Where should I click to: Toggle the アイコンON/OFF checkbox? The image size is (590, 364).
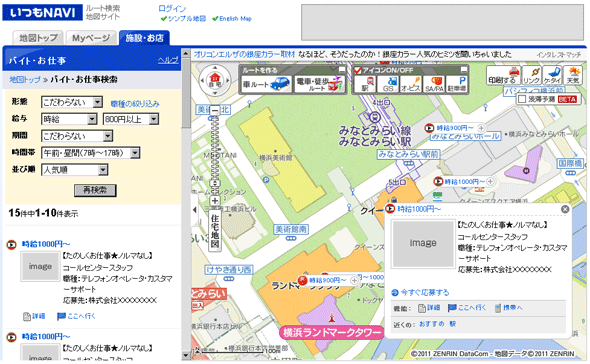tap(357, 70)
